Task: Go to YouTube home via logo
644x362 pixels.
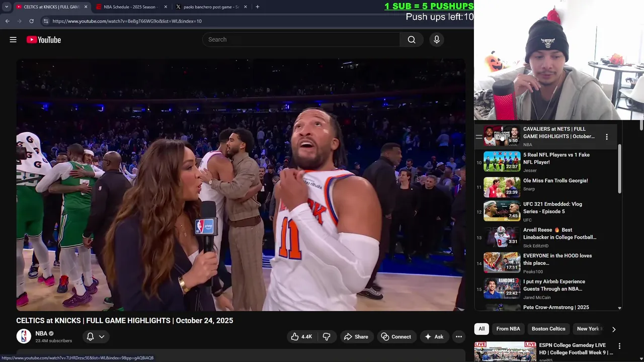Action: 44,40
